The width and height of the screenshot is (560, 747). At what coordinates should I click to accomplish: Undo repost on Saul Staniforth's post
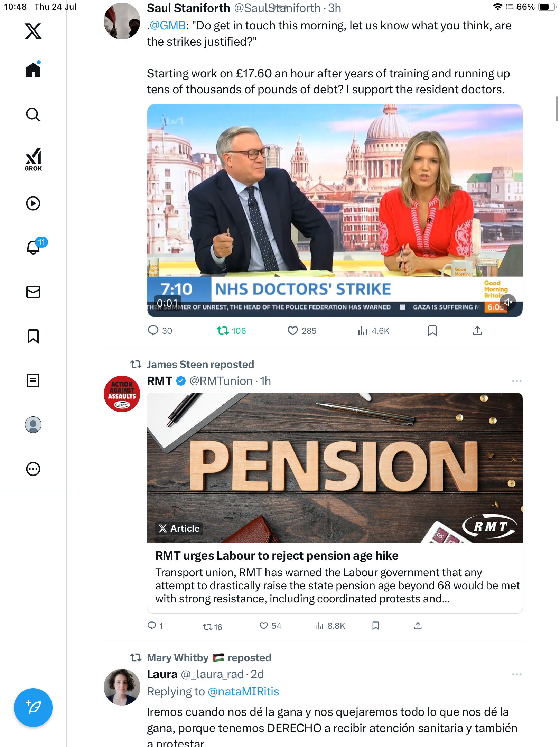tap(231, 331)
